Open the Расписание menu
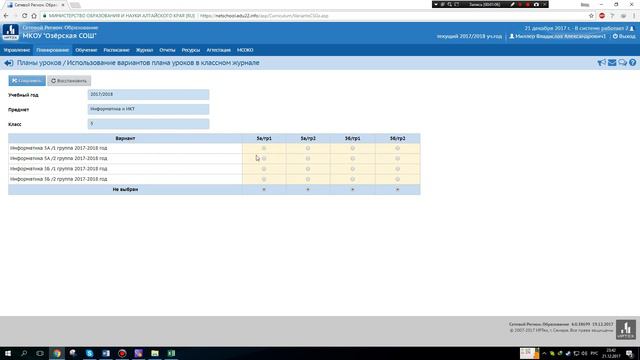The width and height of the screenshot is (640, 360). coord(116,50)
